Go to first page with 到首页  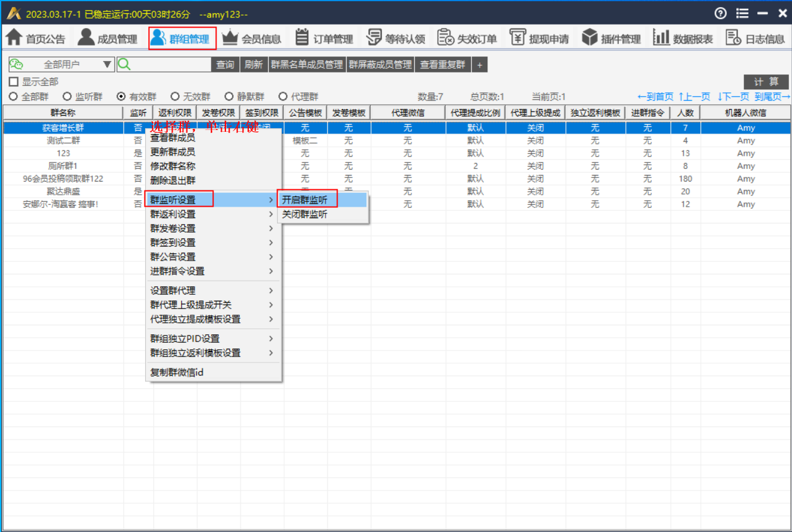pos(655,96)
